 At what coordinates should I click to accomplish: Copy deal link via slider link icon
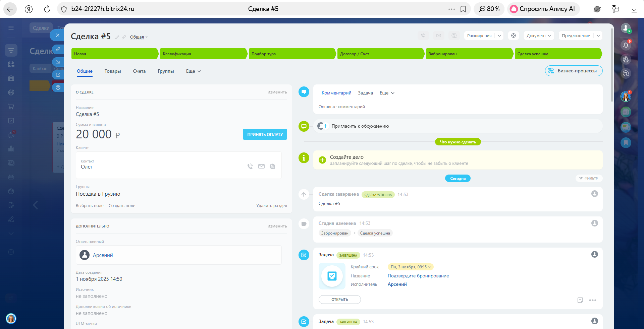[x=58, y=49]
